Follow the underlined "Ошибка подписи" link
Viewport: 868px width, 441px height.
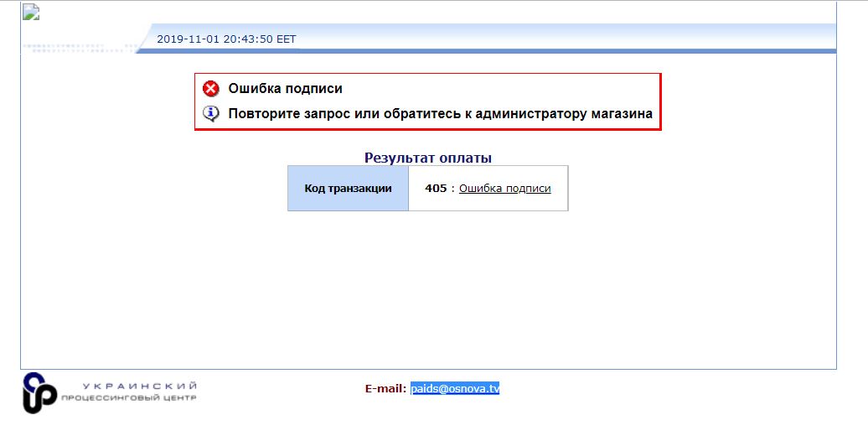[504, 189]
